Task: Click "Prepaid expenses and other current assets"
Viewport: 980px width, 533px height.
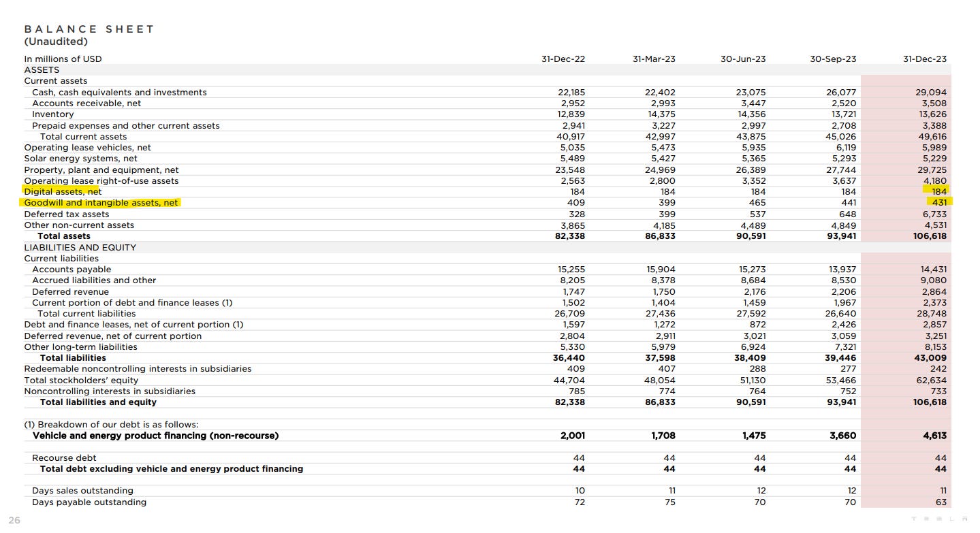Action: [x=126, y=126]
